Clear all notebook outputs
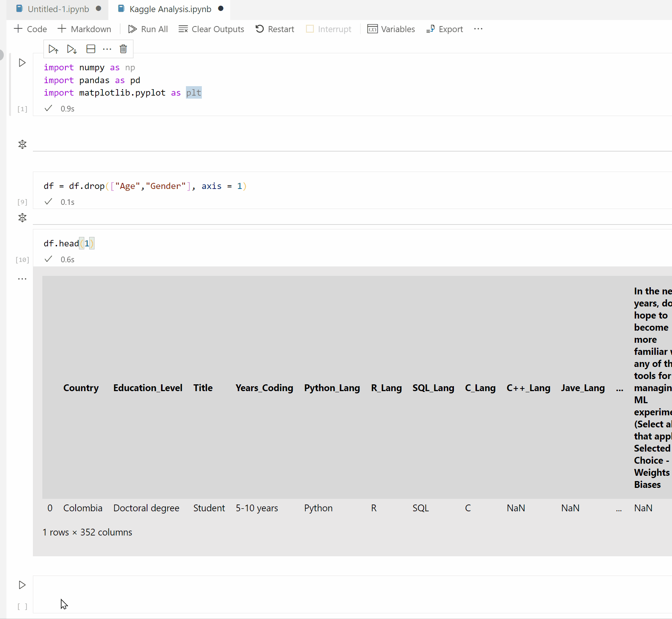This screenshot has height=619, width=672. [211, 29]
